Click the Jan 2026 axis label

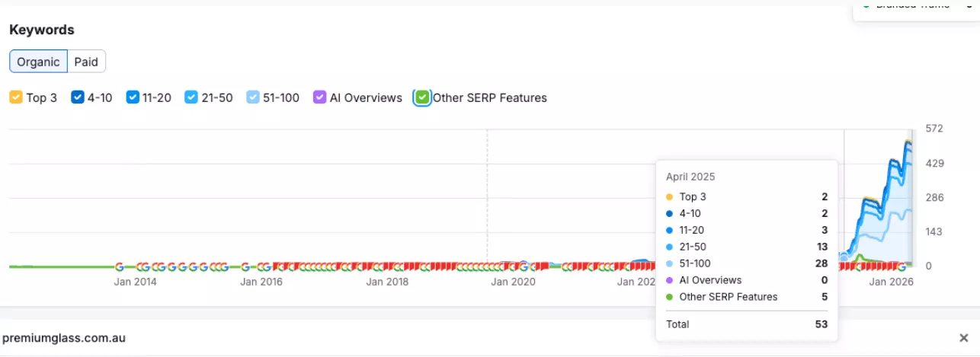click(891, 282)
